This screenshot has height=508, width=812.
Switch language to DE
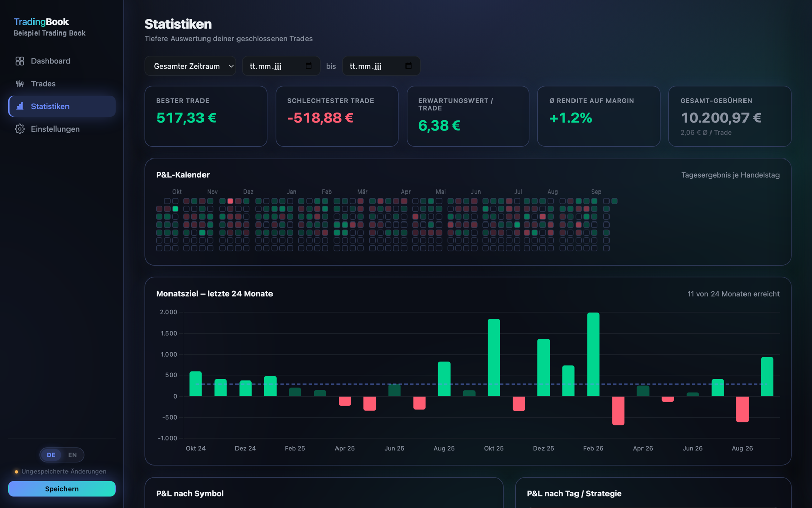pos(51,455)
